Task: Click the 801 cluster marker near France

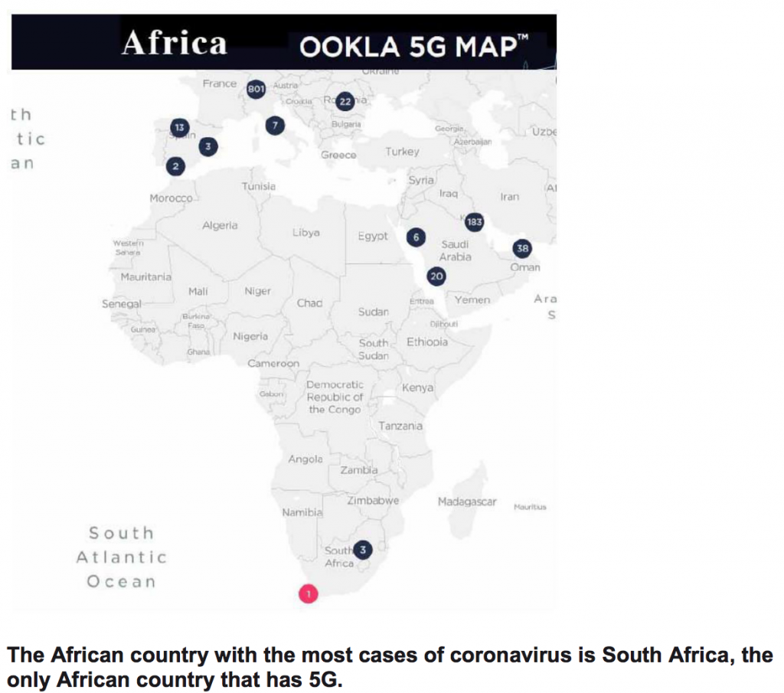Action: point(256,90)
